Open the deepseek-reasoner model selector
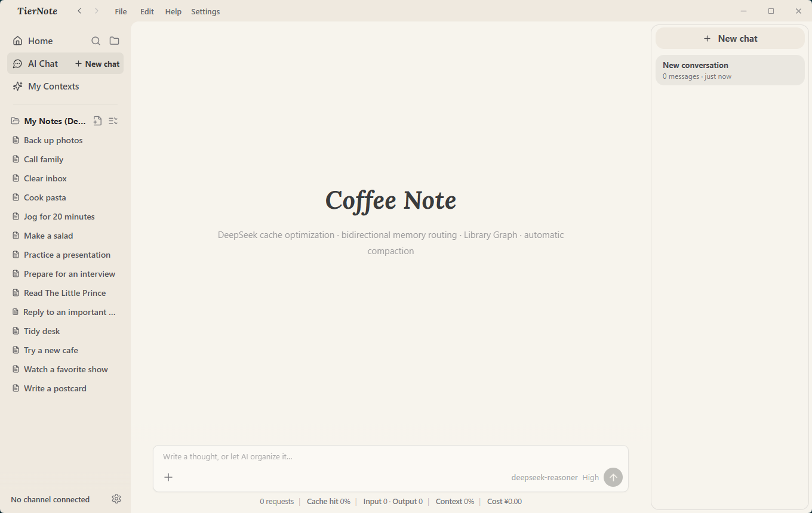Viewport: 812px width, 513px height. (545, 478)
